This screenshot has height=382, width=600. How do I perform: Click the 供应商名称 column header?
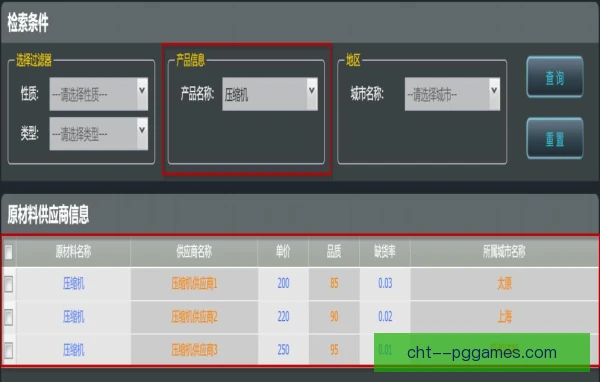coord(194,252)
